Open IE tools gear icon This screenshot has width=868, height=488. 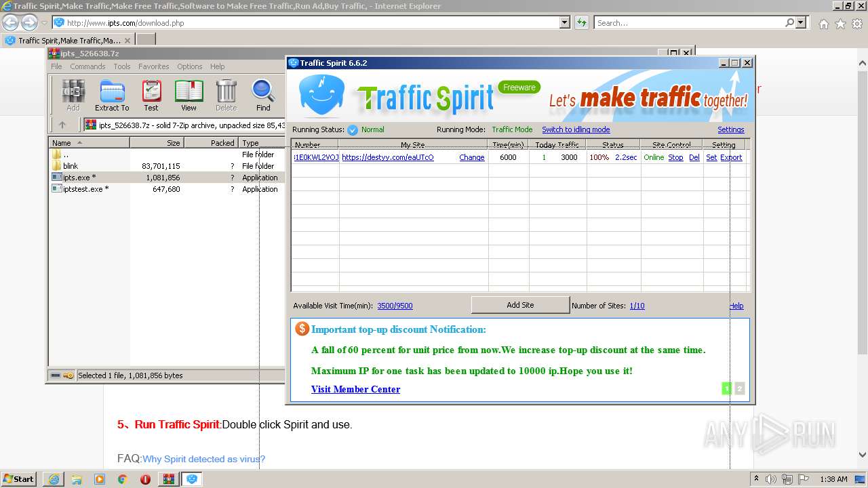point(857,24)
